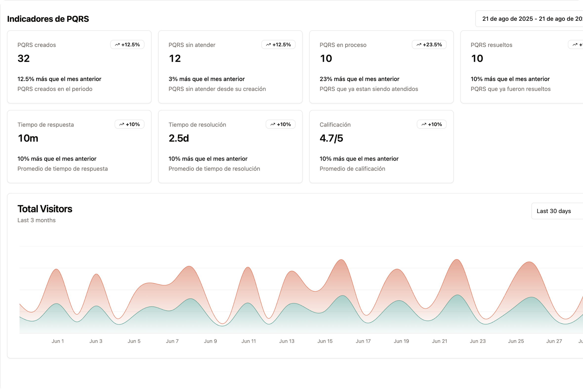583x392 pixels.
Task: Click the Indicadores de PQRS heading
Action: tap(48, 19)
